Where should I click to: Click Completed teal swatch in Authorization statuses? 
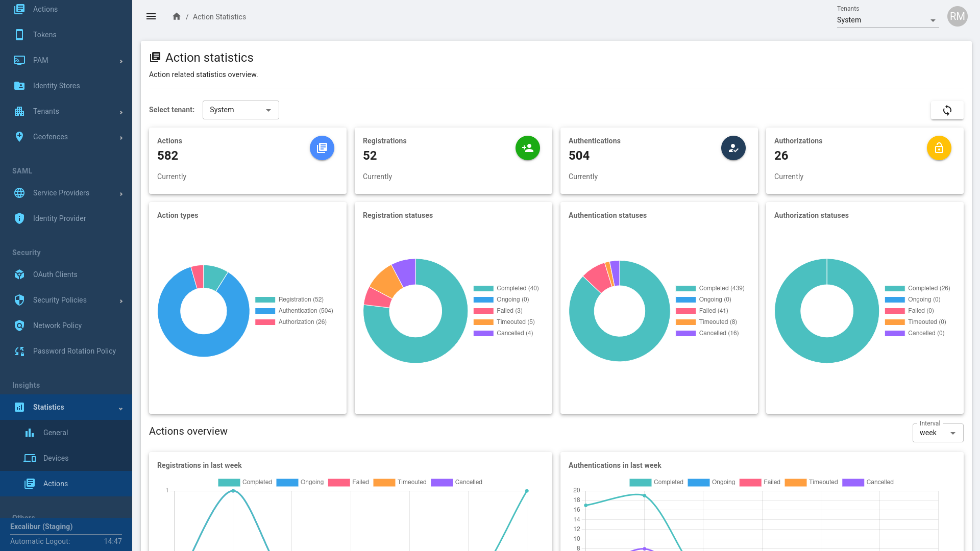click(894, 288)
